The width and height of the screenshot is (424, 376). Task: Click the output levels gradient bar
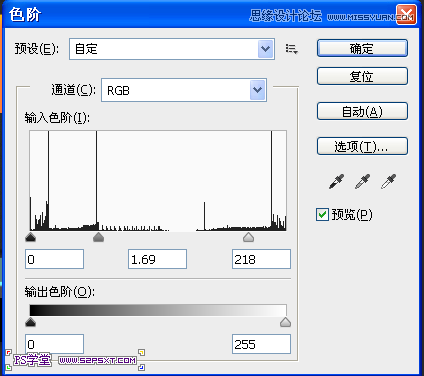158,310
